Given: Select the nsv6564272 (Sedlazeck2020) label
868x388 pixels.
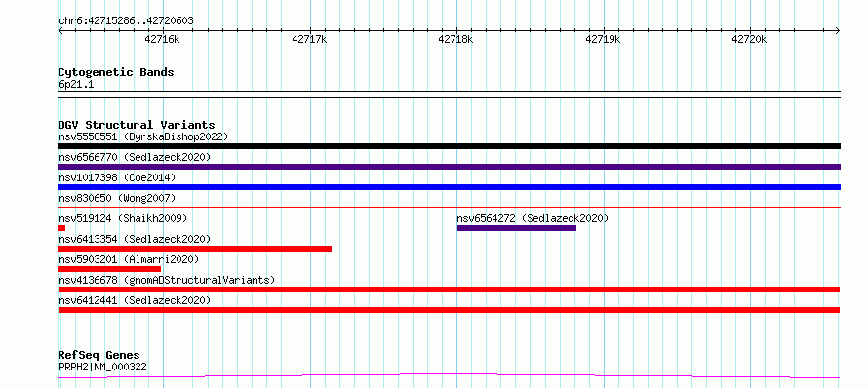Looking at the screenshot, I should point(533,218).
